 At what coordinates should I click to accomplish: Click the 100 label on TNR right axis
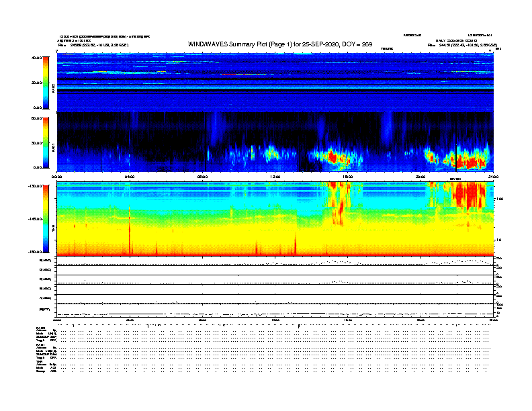coord(500,199)
